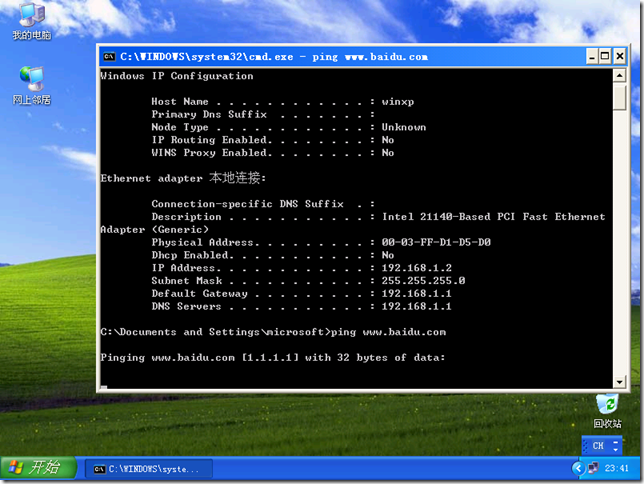Click the 'Primary Dns Suffix' line
The width and height of the screenshot is (644, 484).
263,114
